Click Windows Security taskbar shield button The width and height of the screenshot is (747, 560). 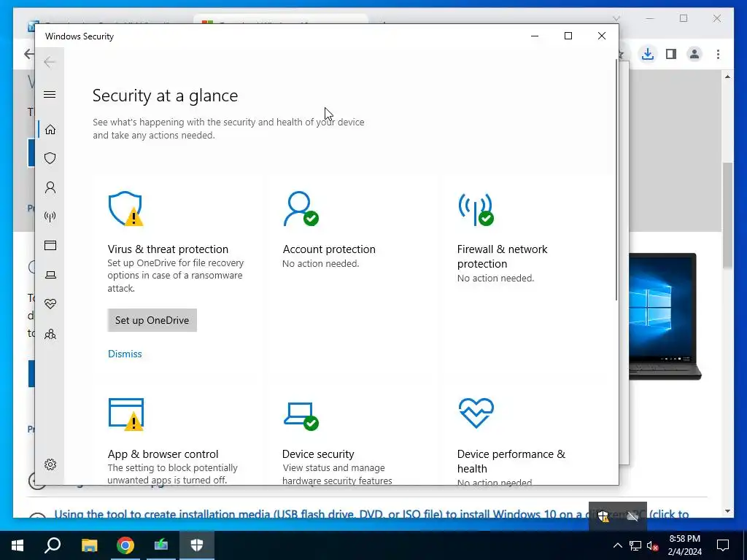click(197, 545)
